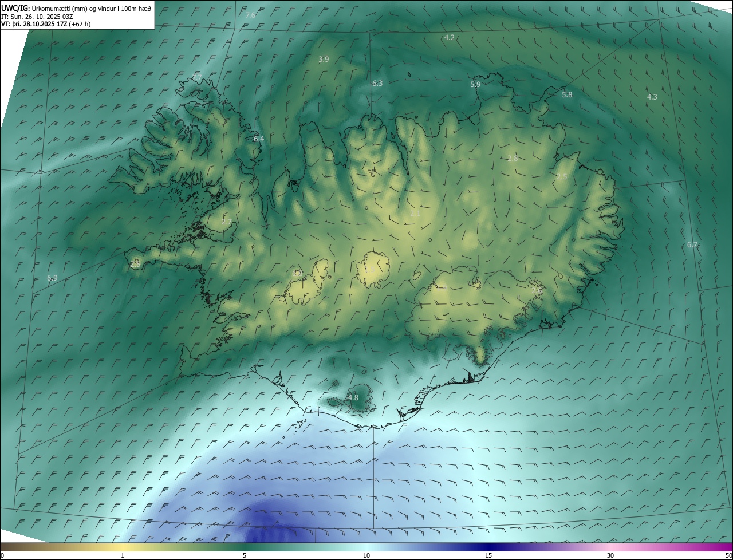
Task: Select the 6.4 value near the Westfjords
Action: pos(259,139)
